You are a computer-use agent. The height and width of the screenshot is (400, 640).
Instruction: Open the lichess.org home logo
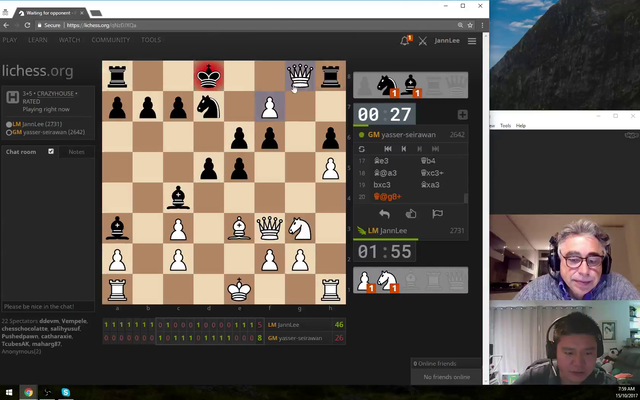point(38,71)
